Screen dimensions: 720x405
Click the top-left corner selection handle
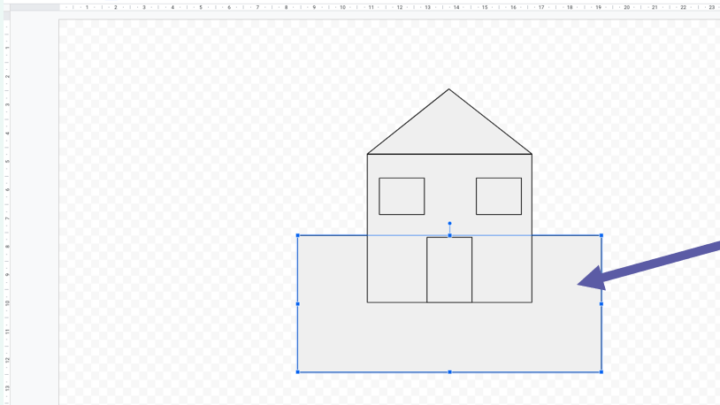pyautogui.click(x=298, y=235)
